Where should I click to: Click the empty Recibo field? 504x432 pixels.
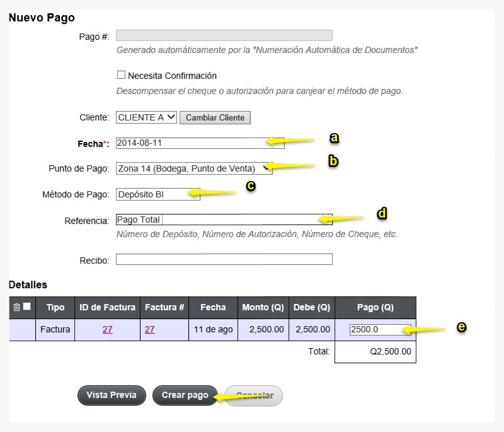click(224, 259)
